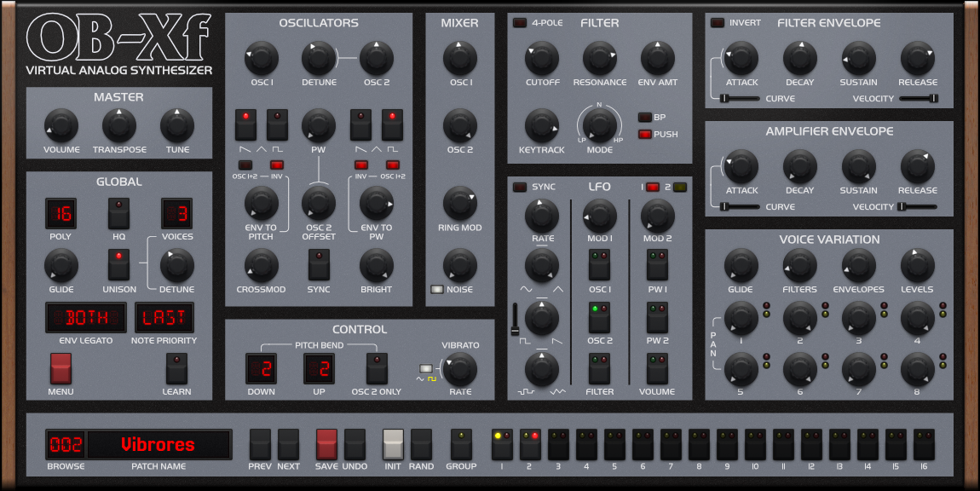Click the Filter Envelope Attack knob
Image resolution: width=980 pixels, height=491 pixels.
[x=741, y=58]
